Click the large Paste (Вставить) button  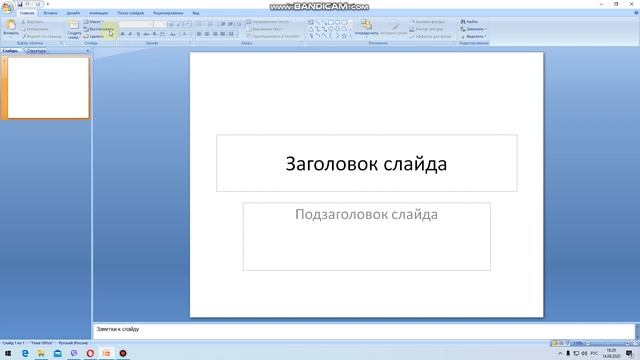[x=11, y=28]
